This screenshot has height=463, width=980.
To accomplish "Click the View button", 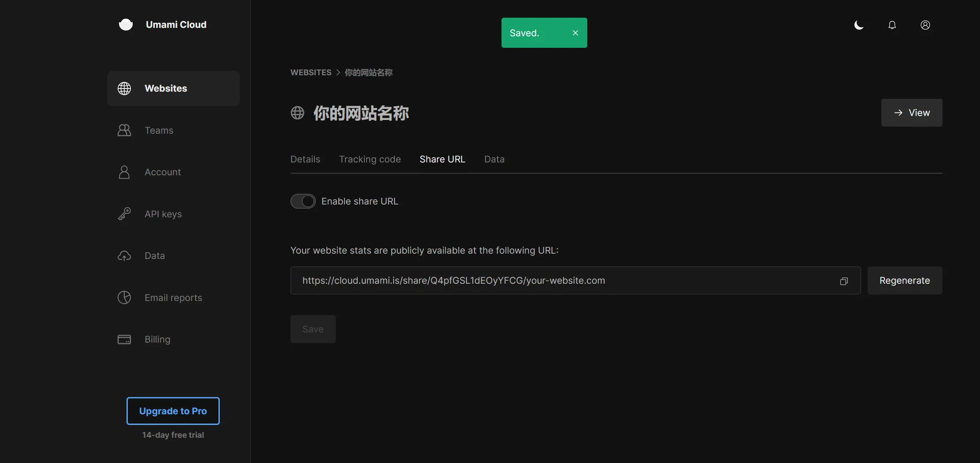I will pos(911,113).
